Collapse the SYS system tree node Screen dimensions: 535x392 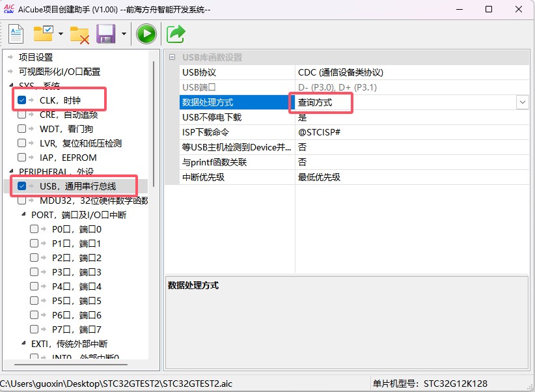coord(11,85)
